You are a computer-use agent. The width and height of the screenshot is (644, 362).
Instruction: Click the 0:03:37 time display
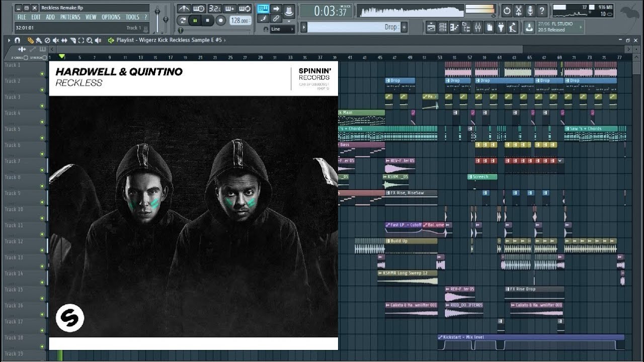pyautogui.click(x=326, y=11)
